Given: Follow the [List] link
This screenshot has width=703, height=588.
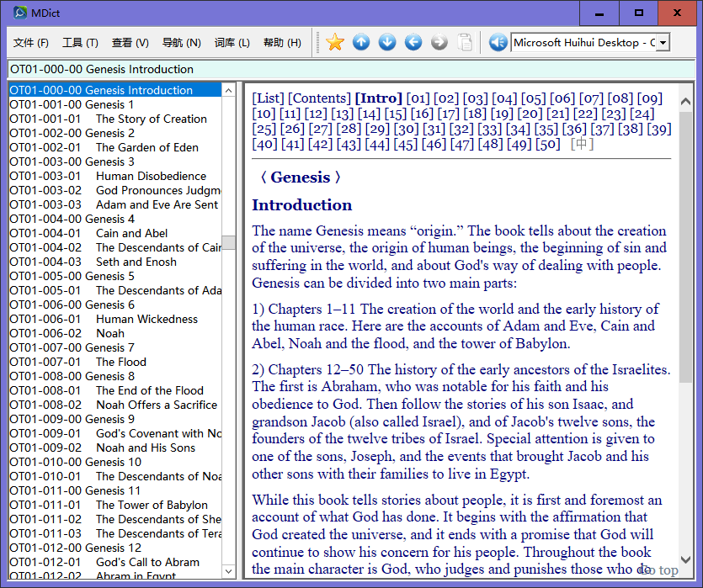Looking at the screenshot, I should coord(268,98).
